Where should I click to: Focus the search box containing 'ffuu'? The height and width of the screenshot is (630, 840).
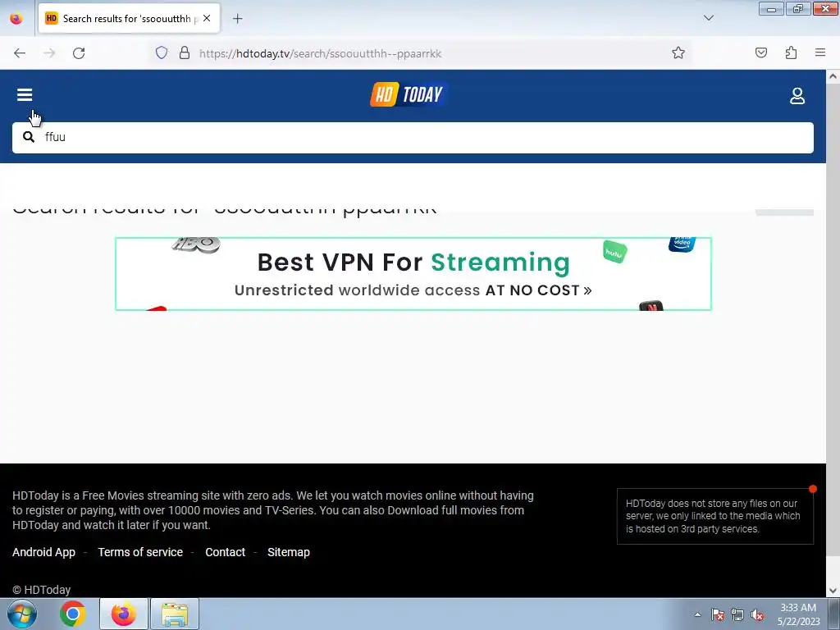pos(413,137)
